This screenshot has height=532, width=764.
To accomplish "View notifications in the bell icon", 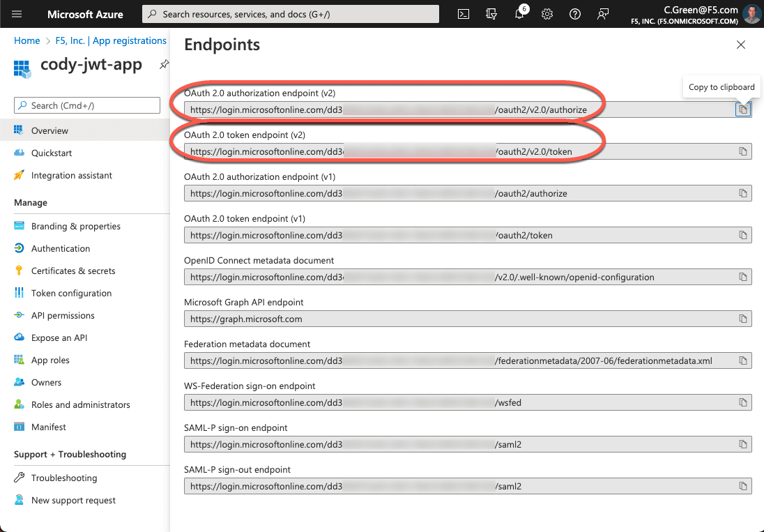I will pyautogui.click(x=519, y=14).
